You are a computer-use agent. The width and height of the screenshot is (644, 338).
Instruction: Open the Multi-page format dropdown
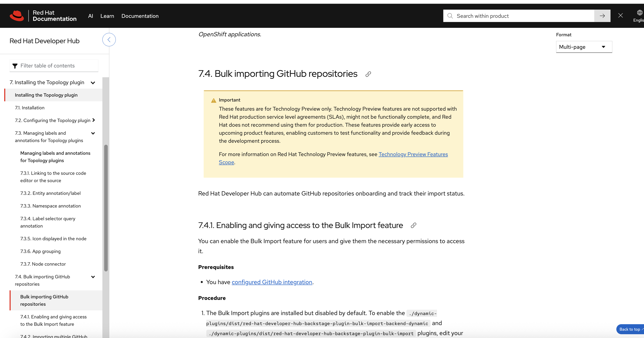tap(584, 47)
